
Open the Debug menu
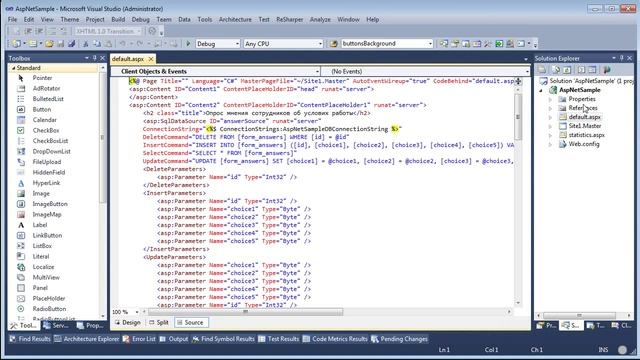pyautogui.click(x=140, y=19)
